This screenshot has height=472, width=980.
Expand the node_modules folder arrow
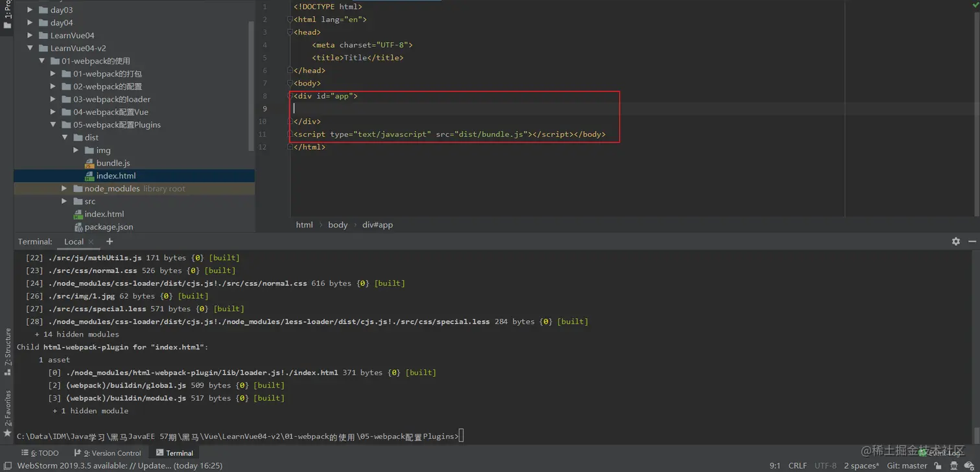pyautogui.click(x=65, y=189)
